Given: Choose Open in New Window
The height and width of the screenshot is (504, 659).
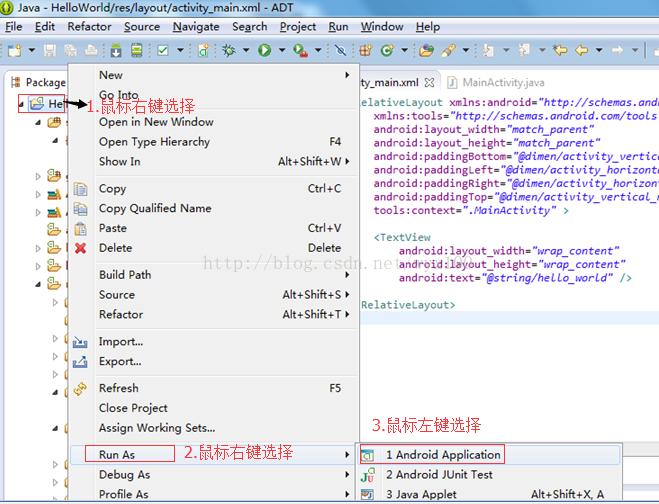Looking at the screenshot, I should [x=214, y=122].
